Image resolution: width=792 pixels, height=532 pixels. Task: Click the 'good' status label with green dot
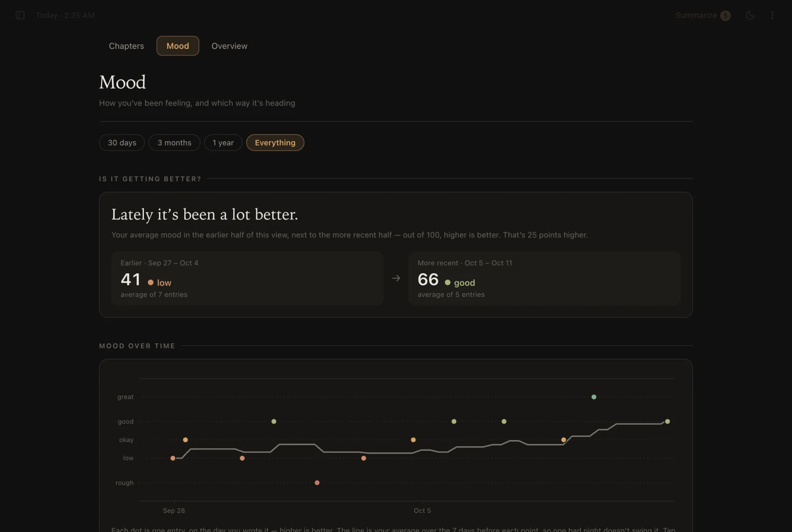point(460,283)
